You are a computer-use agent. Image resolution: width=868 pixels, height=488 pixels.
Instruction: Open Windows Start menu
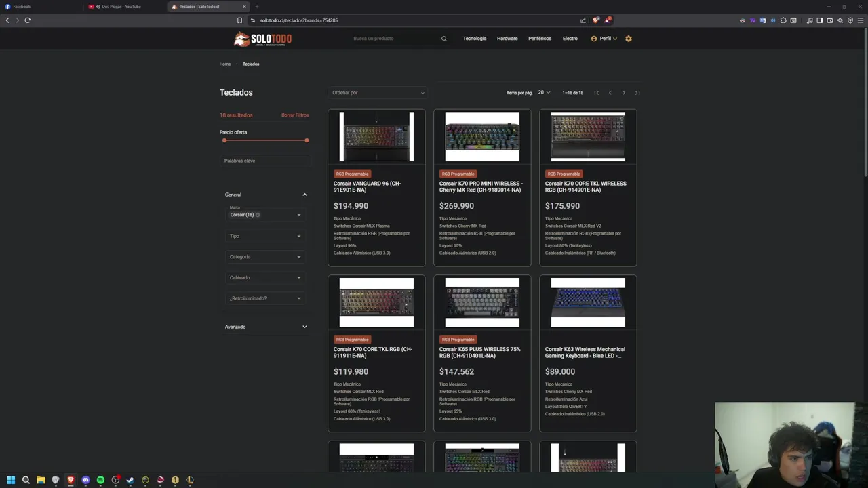[11, 480]
